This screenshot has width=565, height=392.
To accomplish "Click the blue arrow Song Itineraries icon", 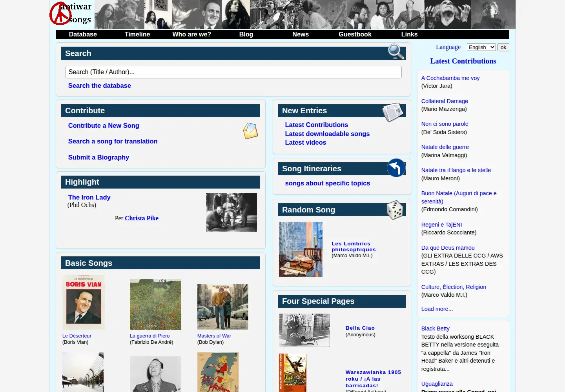I will tap(396, 168).
